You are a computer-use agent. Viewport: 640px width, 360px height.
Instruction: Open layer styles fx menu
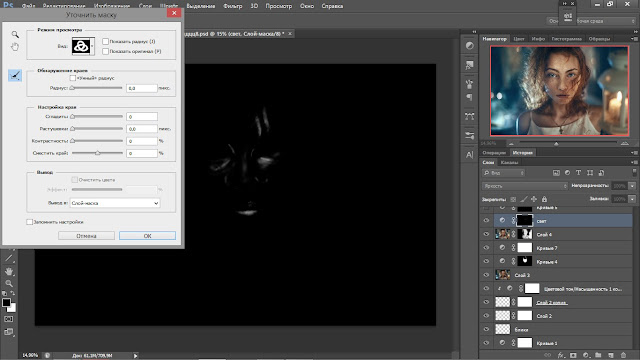pyautogui.click(x=561, y=355)
